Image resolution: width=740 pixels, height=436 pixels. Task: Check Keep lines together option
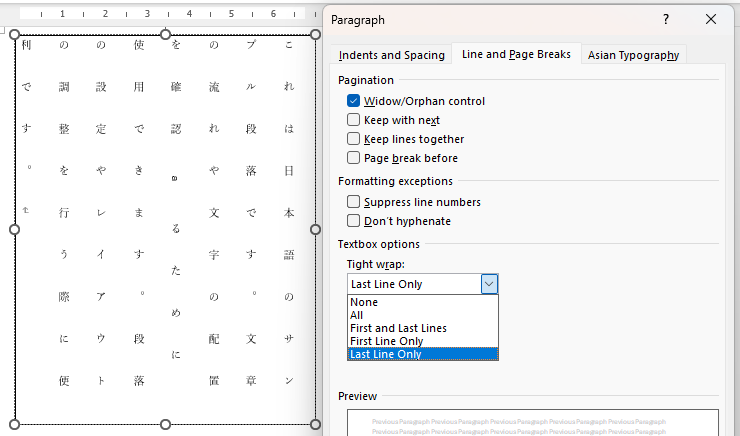(354, 139)
